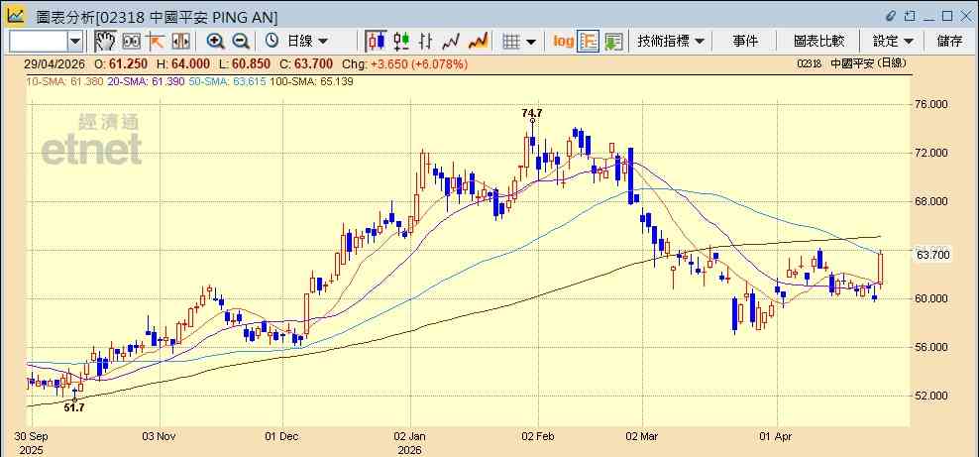
Task: Click the 51.7 low price marker
Action: (74, 407)
